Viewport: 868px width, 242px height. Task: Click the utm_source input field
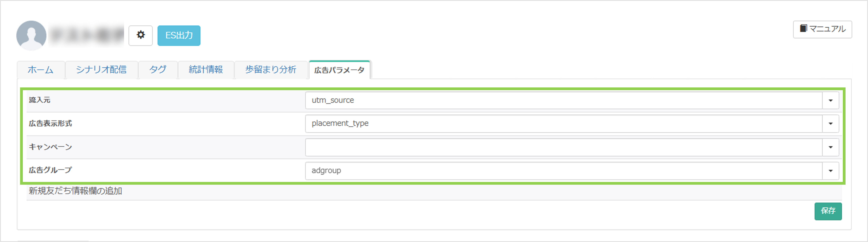(x=563, y=100)
